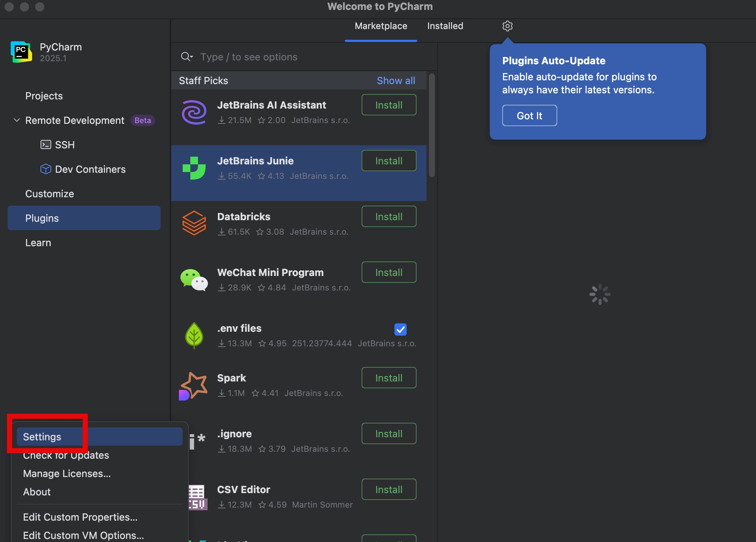Viewport: 756px width, 542px height.
Task: Click the Spark star plugin icon
Action: pos(193,386)
